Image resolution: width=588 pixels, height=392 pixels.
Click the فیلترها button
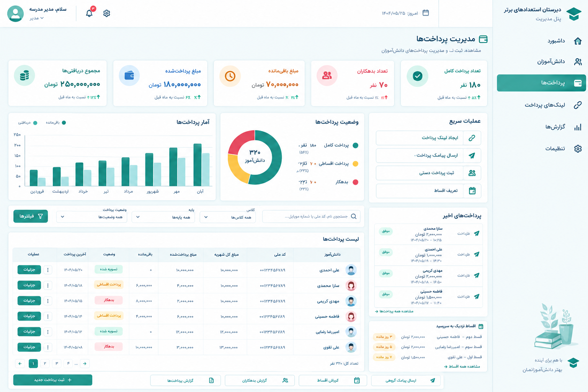pos(31,216)
